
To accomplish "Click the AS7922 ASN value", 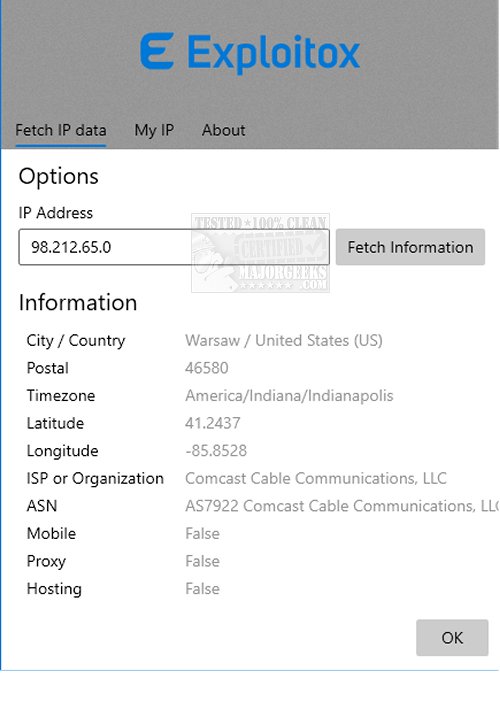I will (342, 506).
